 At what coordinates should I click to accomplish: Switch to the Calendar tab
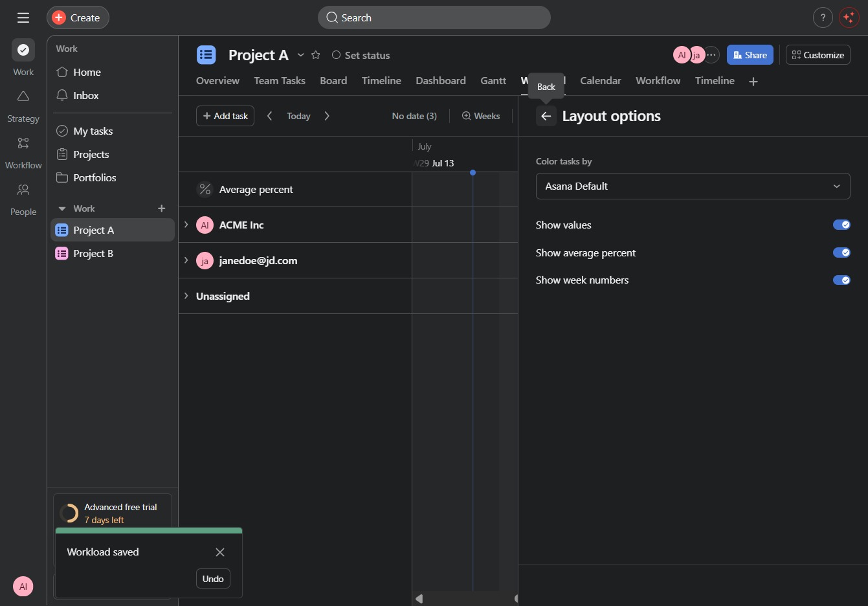tap(601, 80)
